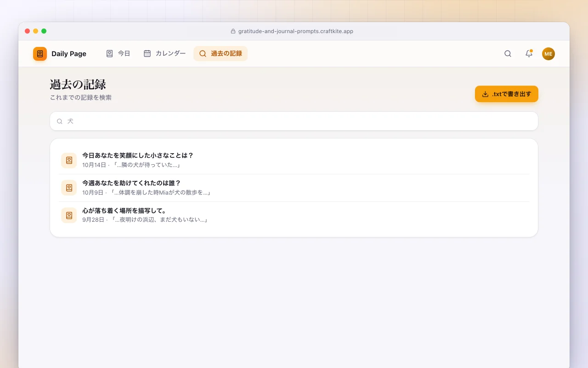Click the journal icon for the 10月14日 entry
Image resolution: width=588 pixels, height=368 pixels.
(69, 161)
